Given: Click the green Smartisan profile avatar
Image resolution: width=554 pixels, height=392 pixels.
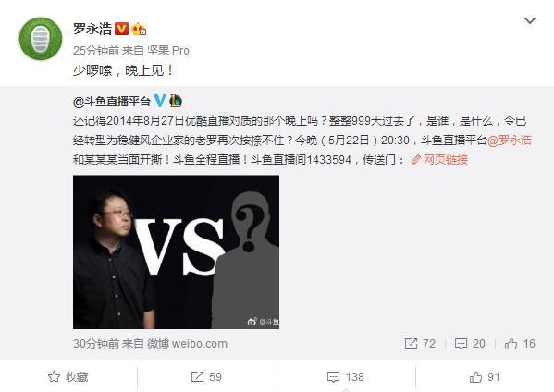Looking at the screenshot, I should point(41,39).
